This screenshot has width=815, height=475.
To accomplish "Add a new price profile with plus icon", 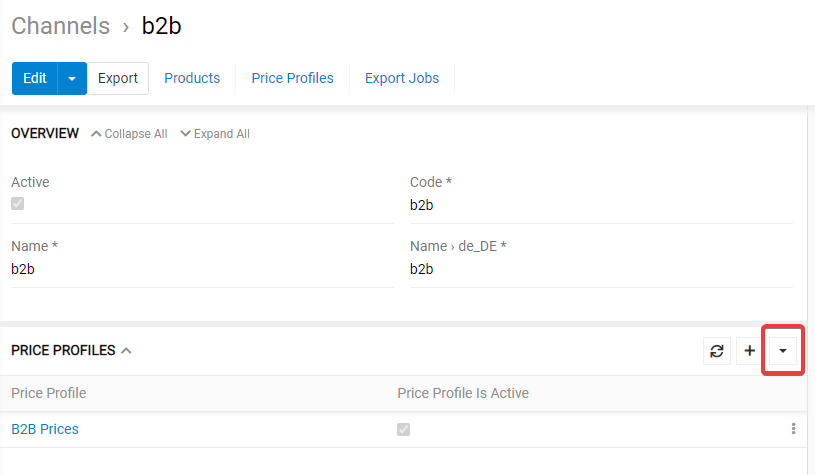I will [x=749, y=351].
